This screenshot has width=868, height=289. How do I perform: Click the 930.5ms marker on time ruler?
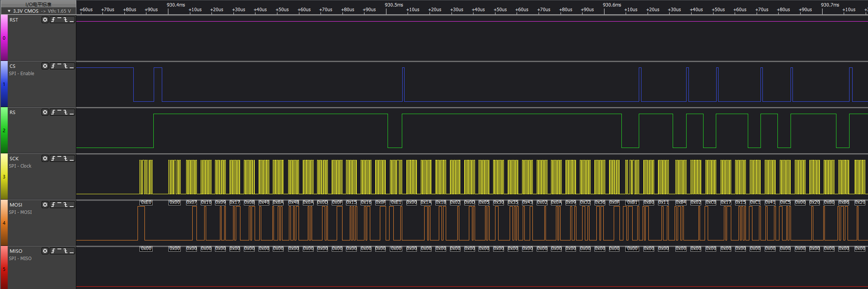tap(394, 5)
